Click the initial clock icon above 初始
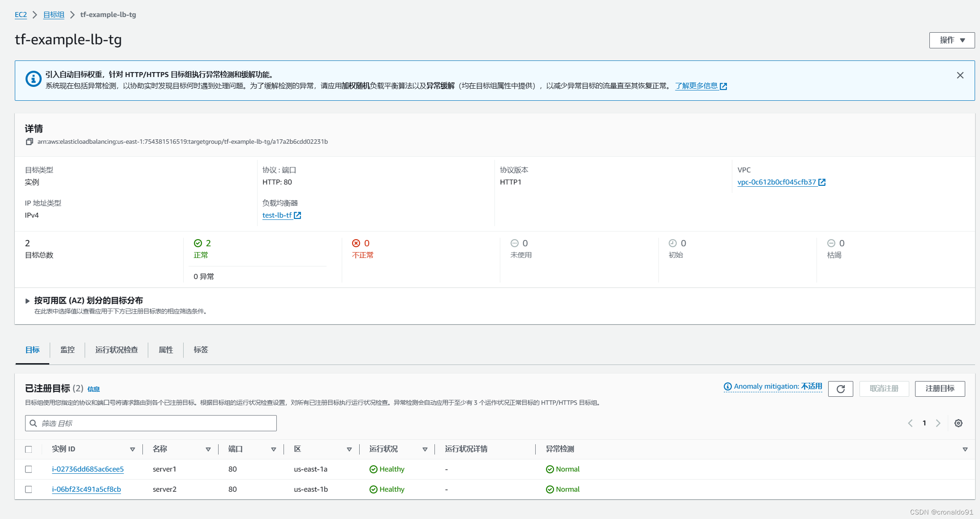 click(x=673, y=243)
